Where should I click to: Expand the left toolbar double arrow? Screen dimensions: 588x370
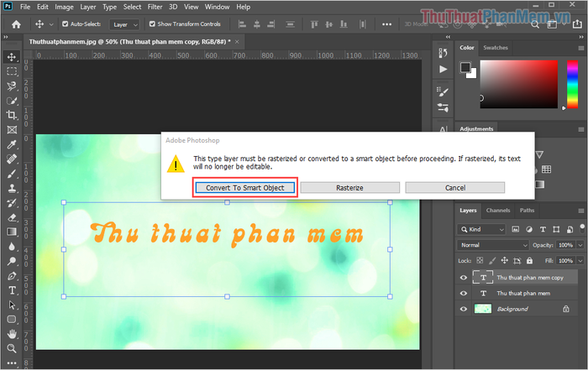coord(5,37)
